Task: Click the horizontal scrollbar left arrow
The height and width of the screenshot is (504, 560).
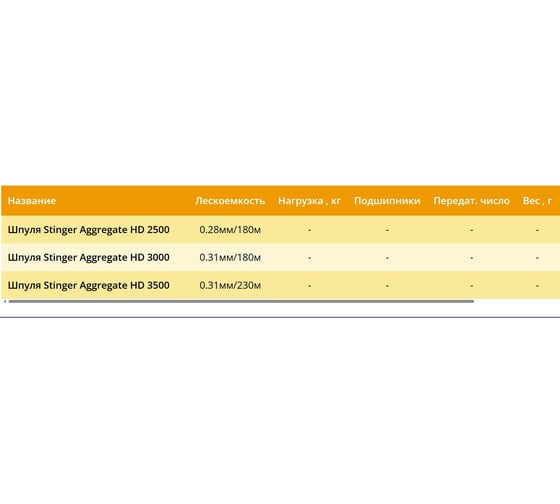Action: coord(5,301)
